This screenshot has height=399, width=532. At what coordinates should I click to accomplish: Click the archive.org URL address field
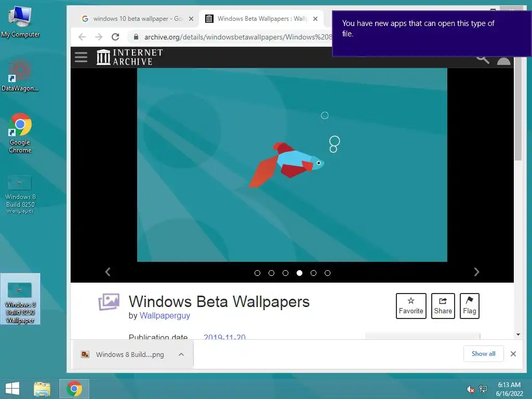(x=238, y=37)
